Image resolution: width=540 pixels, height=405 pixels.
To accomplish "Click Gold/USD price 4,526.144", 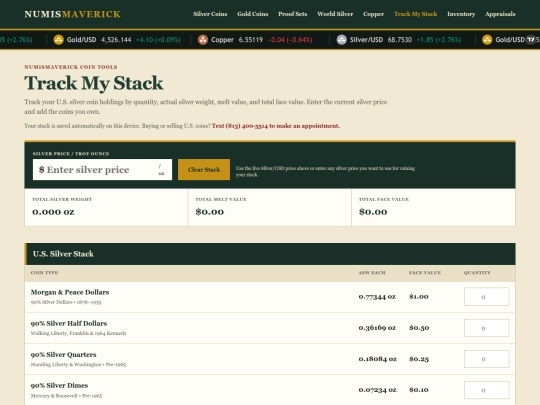I will 116,40.
